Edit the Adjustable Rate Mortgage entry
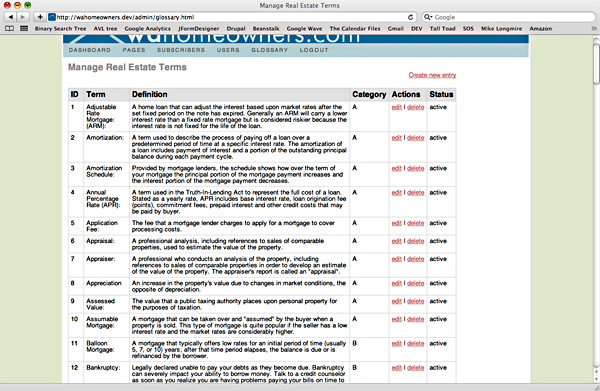 click(396, 107)
